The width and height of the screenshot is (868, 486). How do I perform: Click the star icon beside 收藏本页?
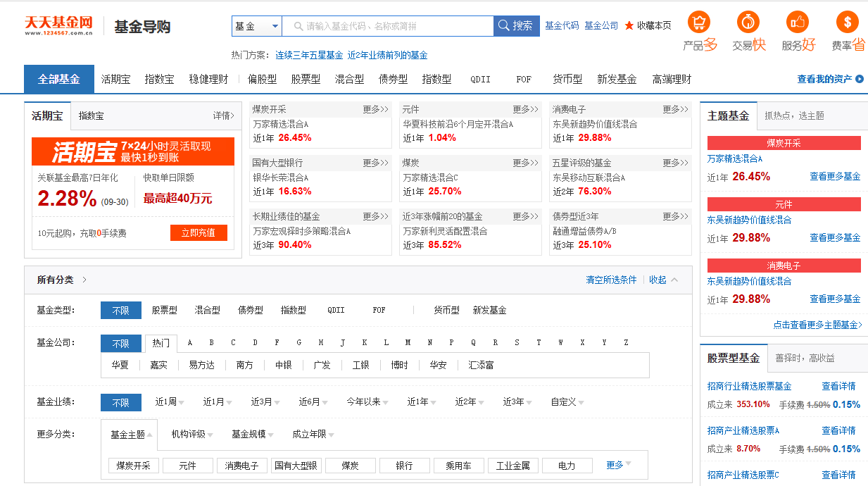[629, 25]
